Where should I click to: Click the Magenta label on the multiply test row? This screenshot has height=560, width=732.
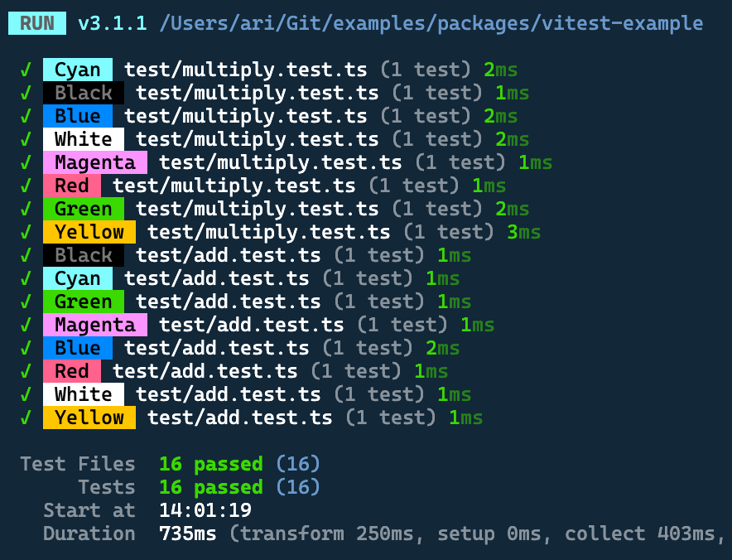[94, 162]
